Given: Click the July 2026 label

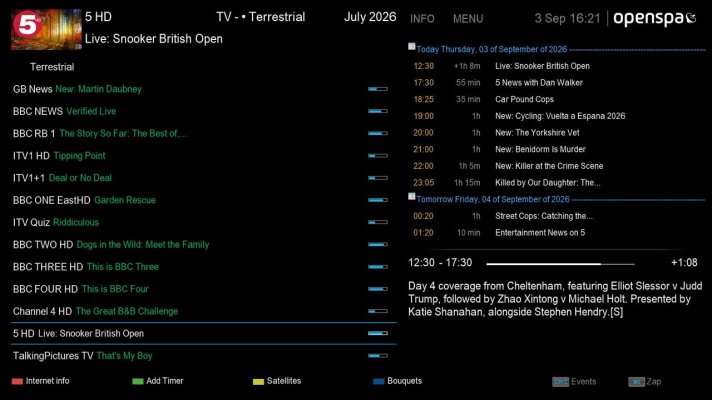Looking at the screenshot, I should pos(370,17).
